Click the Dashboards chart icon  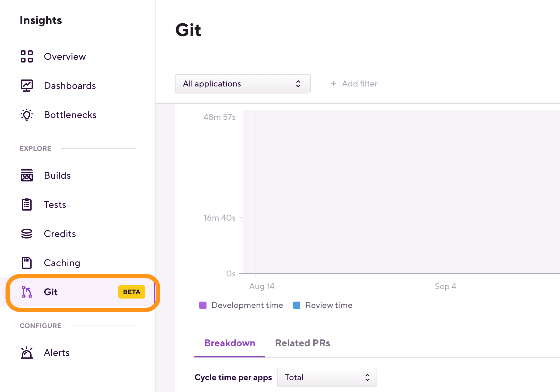[27, 85]
